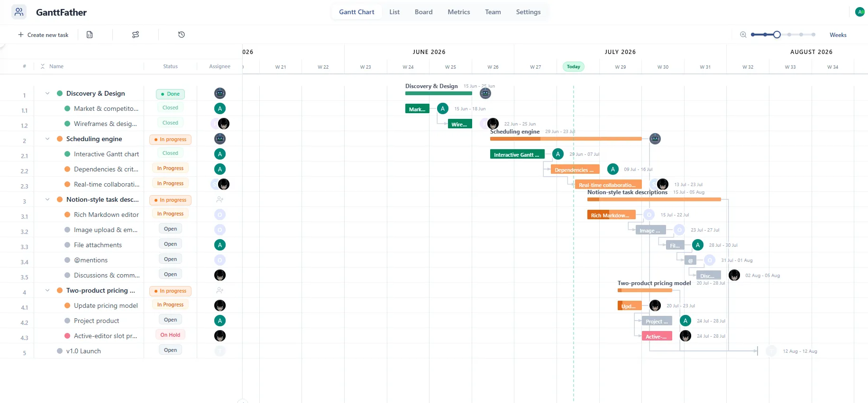Click GanttFather app title
The image size is (868, 403).
pyautogui.click(x=61, y=12)
